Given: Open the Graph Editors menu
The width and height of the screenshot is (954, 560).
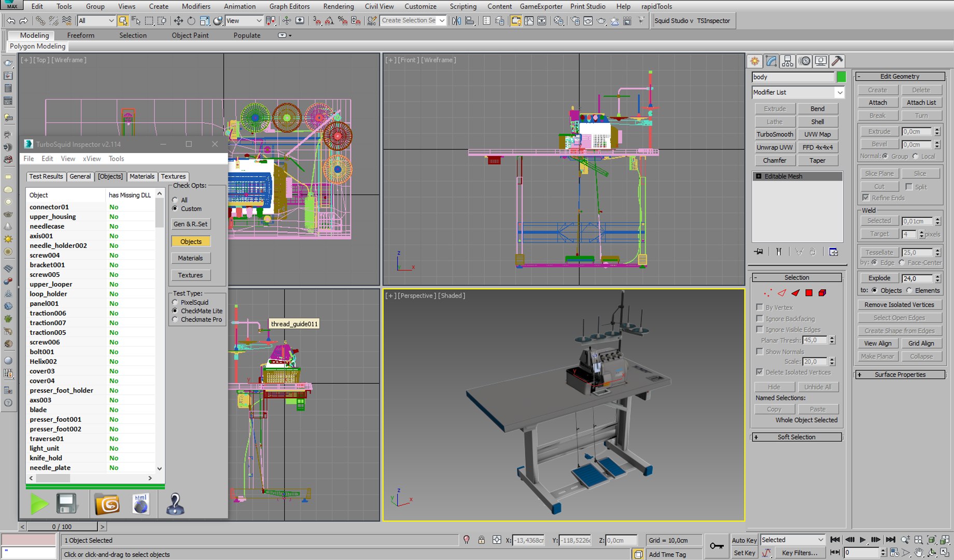Looking at the screenshot, I should (x=289, y=6).
